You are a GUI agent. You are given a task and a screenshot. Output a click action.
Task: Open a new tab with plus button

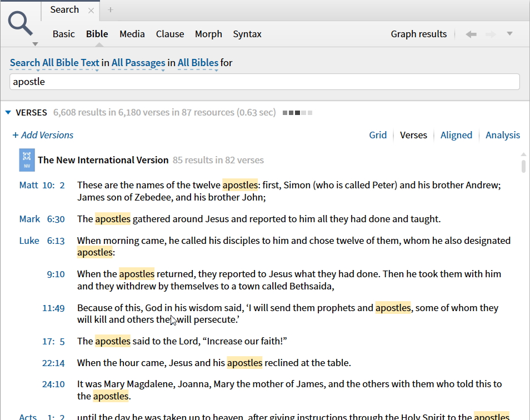110,10
